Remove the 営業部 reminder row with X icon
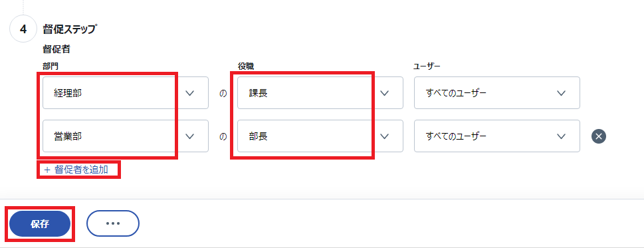The height and width of the screenshot is (248, 644). [x=599, y=136]
